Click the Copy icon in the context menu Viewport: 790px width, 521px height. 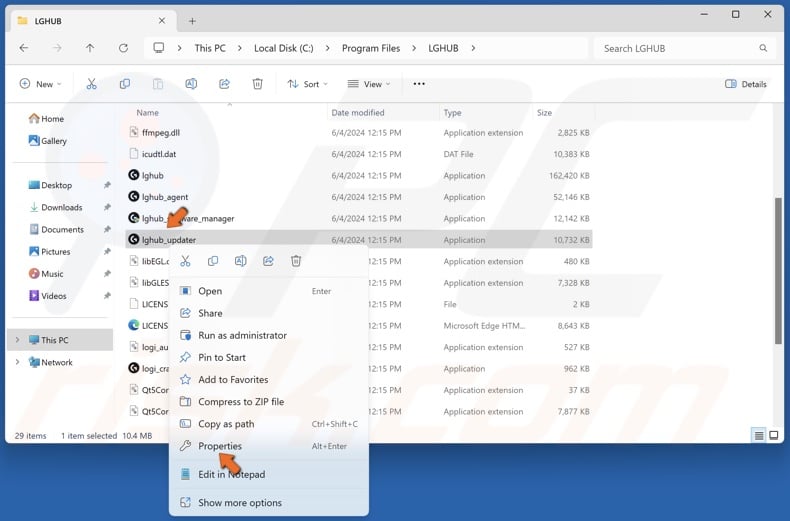(x=213, y=261)
